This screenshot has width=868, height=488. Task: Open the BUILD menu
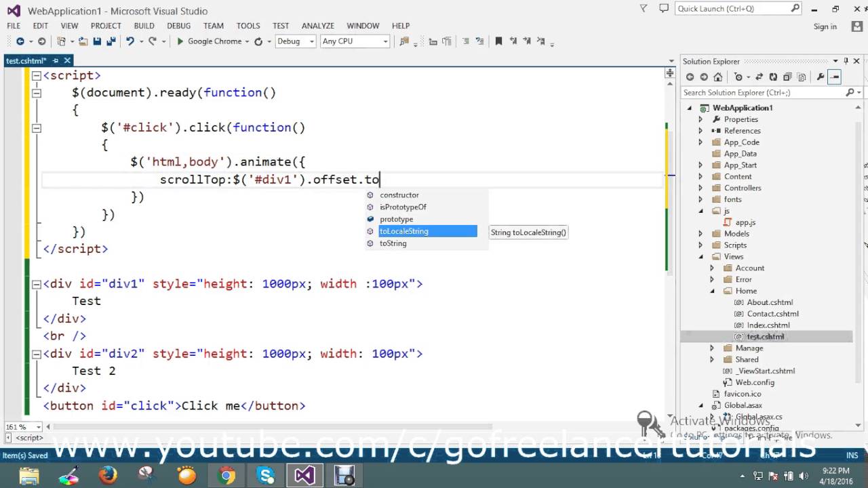coord(144,26)
